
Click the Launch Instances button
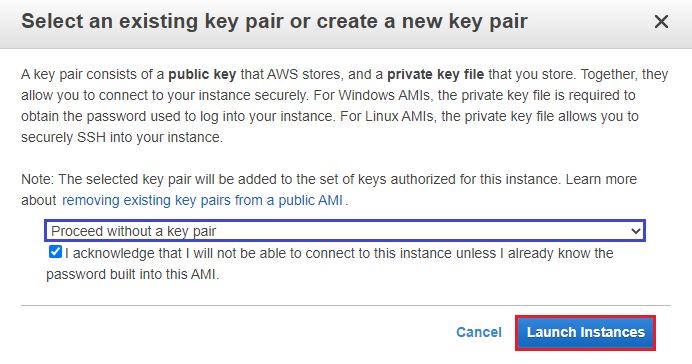[585, 333]
